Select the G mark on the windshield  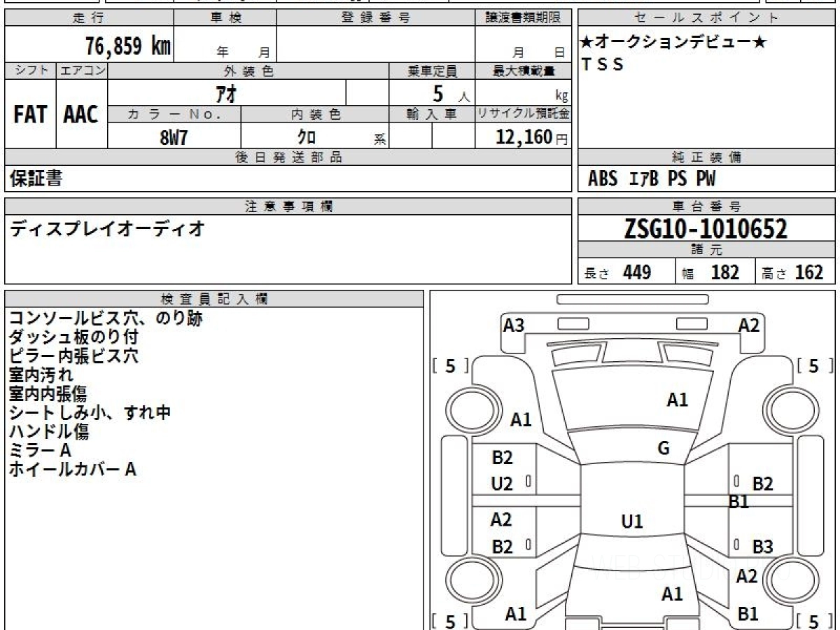click(664, 449)
